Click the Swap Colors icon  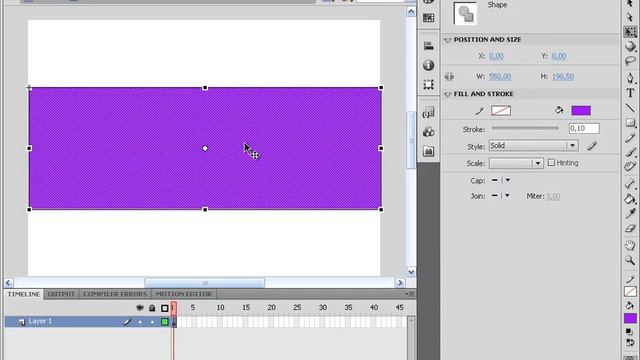(629, 342)
